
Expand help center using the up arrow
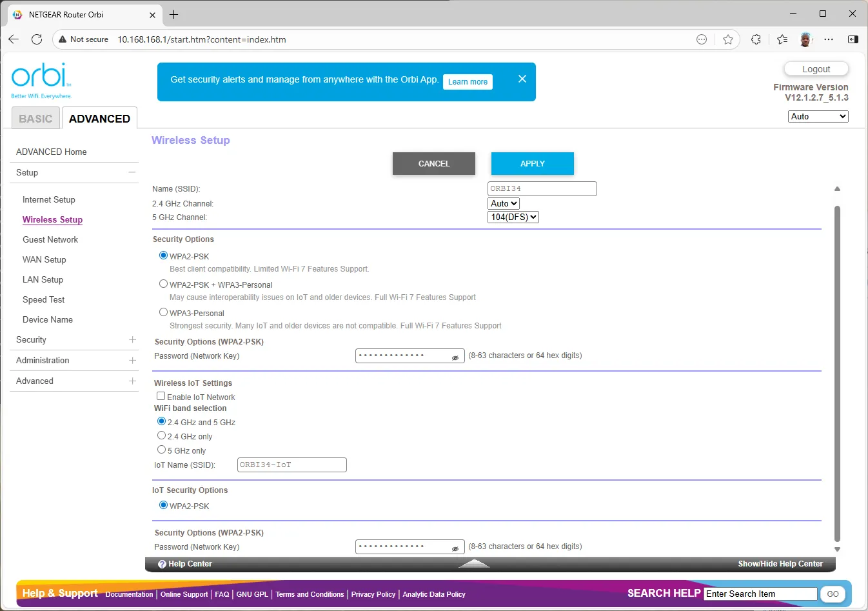[474, 563]
